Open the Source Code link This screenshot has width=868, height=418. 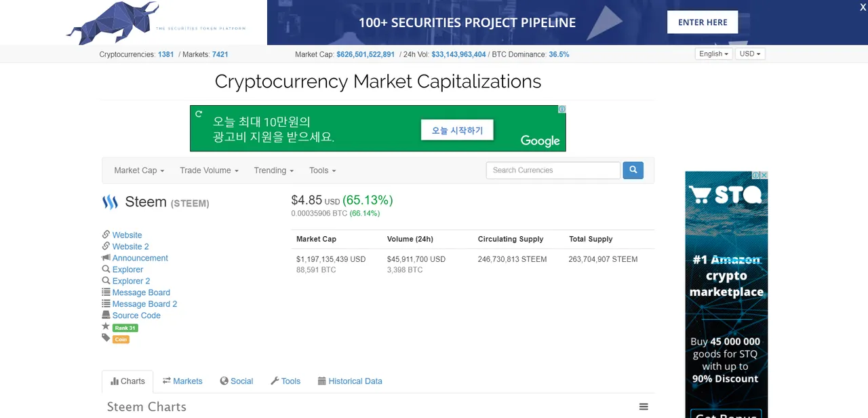tap(136, 316)
